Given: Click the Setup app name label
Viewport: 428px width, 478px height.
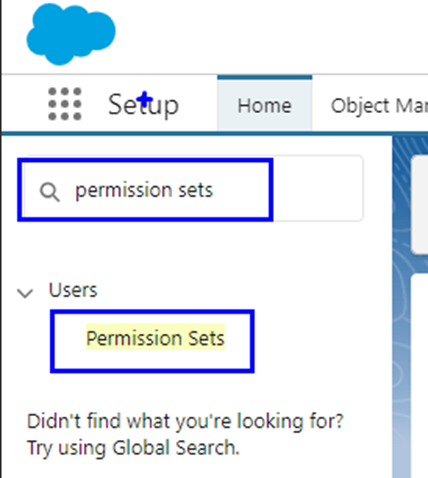Looking at the screenshot, I should 143,105.
